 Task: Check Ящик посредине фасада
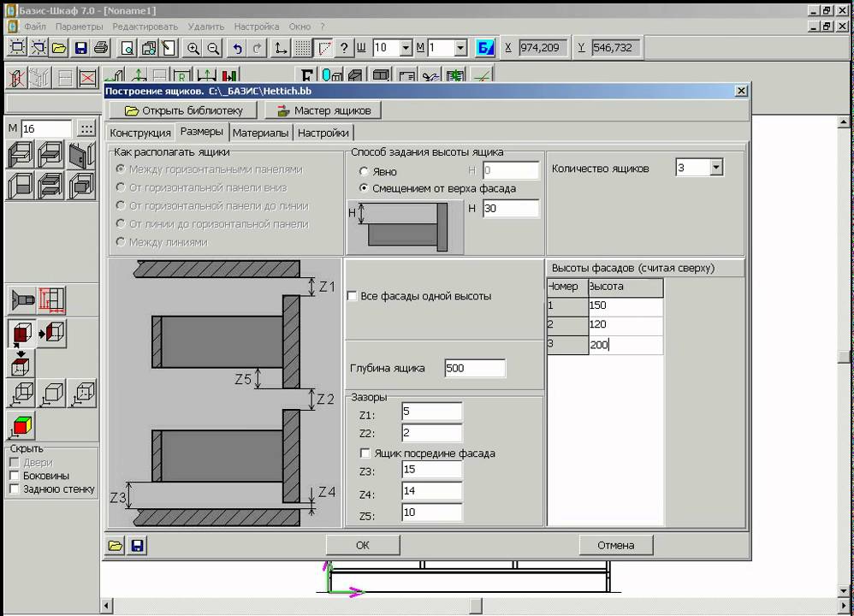365,453
